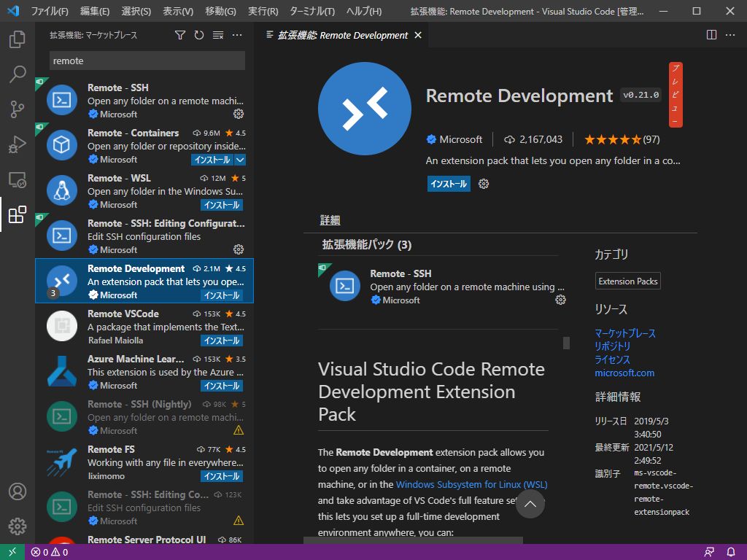The height and width of the screenshot is (560, 747).
Task: Open Accounts menu icon
Action: [x=18, y=491]
